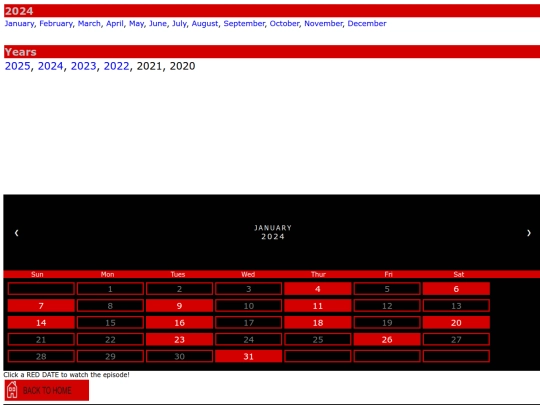Open the July month link

(179, 23)
